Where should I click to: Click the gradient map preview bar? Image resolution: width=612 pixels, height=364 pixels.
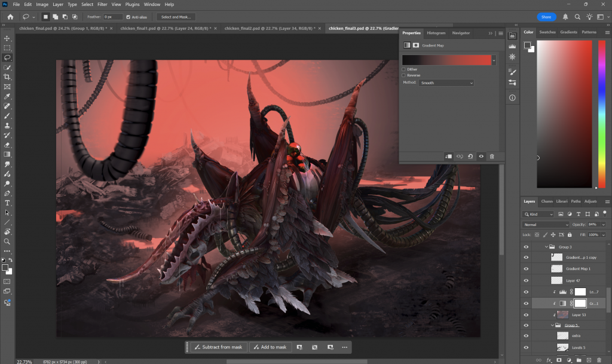pos(446,60)
